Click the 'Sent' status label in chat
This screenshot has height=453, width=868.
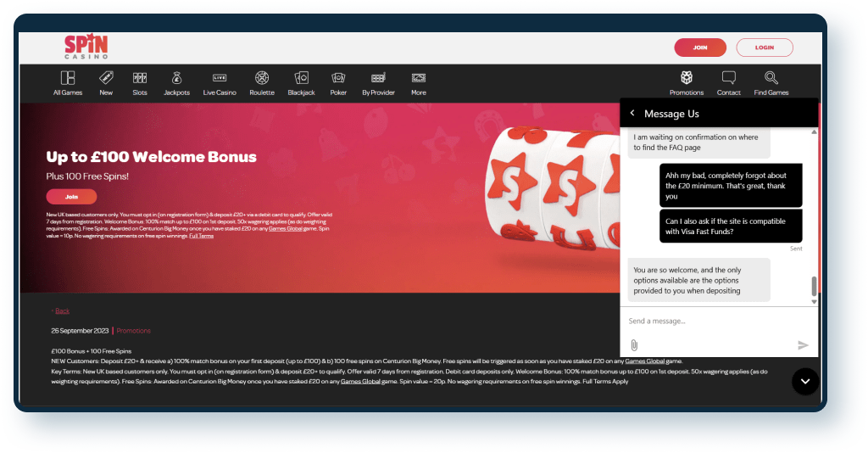point(796,249)
